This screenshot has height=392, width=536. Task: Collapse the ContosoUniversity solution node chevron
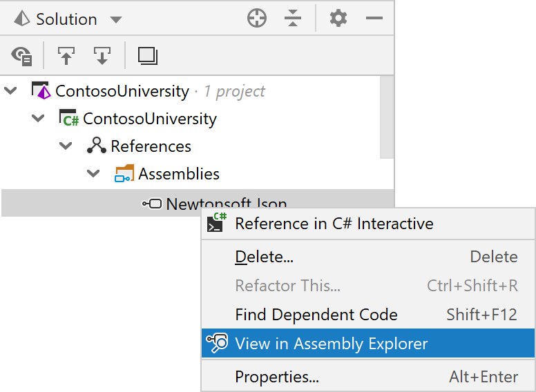[10, 91]
